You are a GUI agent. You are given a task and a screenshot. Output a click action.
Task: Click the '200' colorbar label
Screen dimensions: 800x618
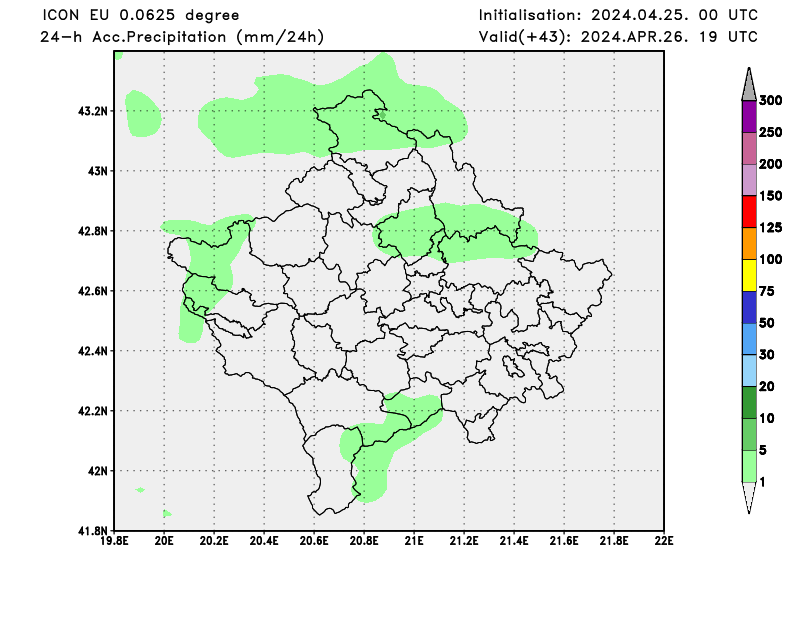click(x=770, y=164)
